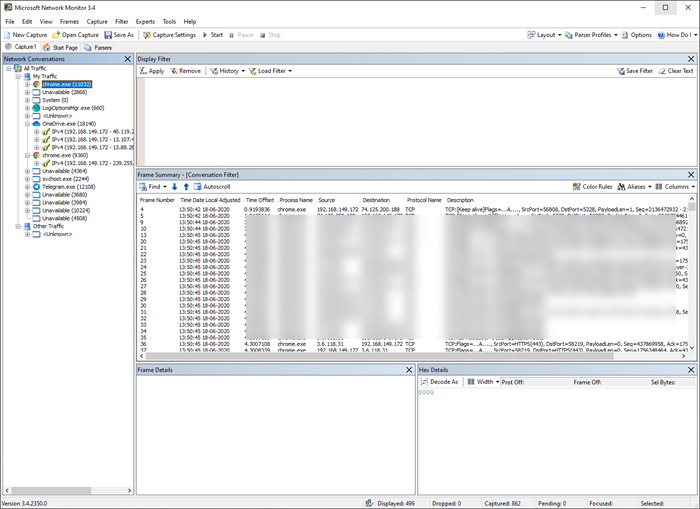Open the History filter dropdown
The height and width of the screenshot is (509, 700).
click(x=226, y=71)
